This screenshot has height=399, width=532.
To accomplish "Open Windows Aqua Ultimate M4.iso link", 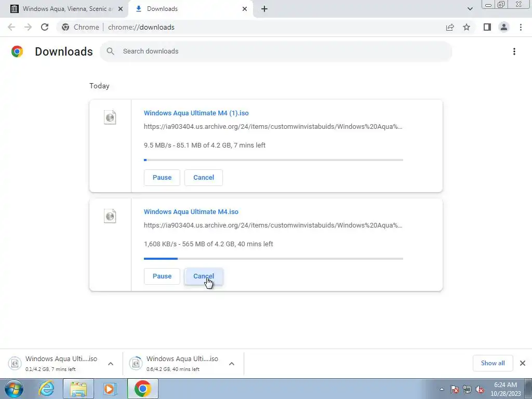I will [x=191, y=212].
